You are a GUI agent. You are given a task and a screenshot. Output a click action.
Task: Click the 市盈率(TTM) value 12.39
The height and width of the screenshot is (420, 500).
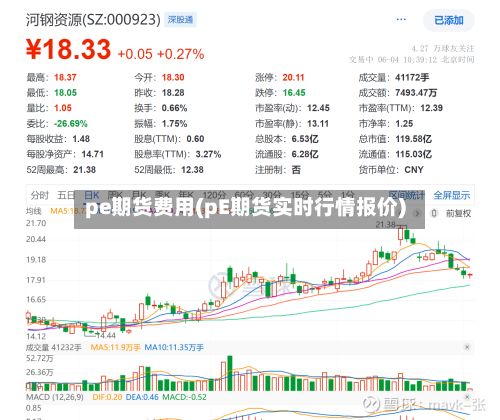point(431,108)
